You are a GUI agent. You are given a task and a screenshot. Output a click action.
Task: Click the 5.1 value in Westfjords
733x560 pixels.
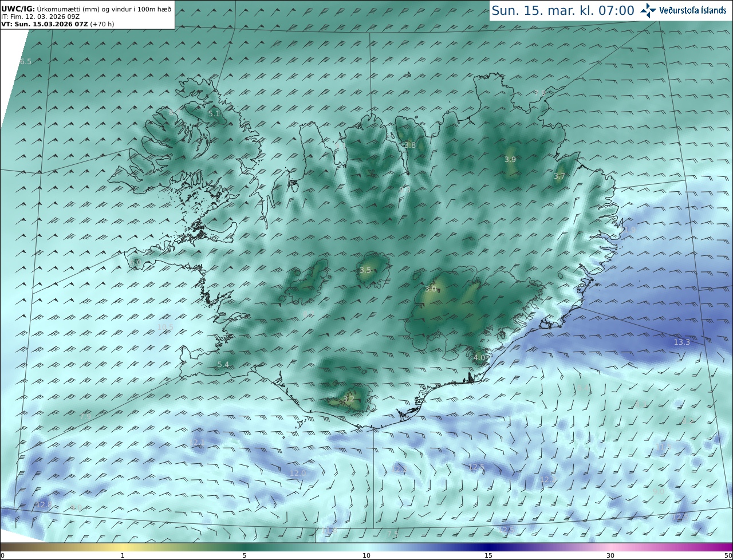(214, 113)
